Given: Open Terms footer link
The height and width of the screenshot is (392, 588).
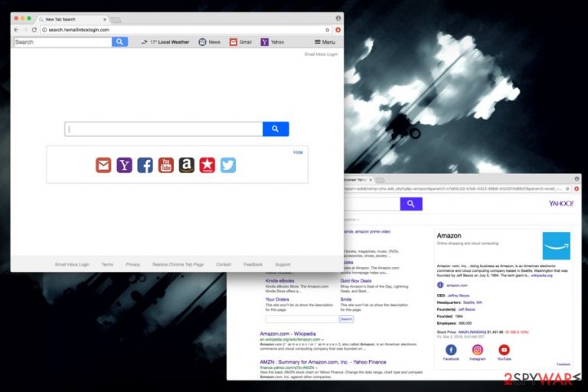Looking at the screenshot, I should point(107,264).
